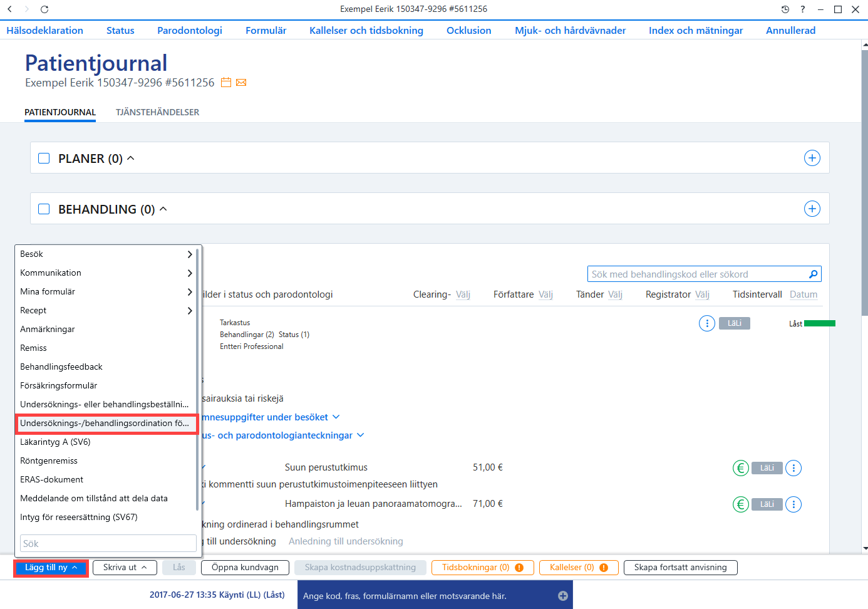The width and height of the screenshot is (868, 609).
Task: Select Röntgenremiss menu entry
Action: pos(105,461)
